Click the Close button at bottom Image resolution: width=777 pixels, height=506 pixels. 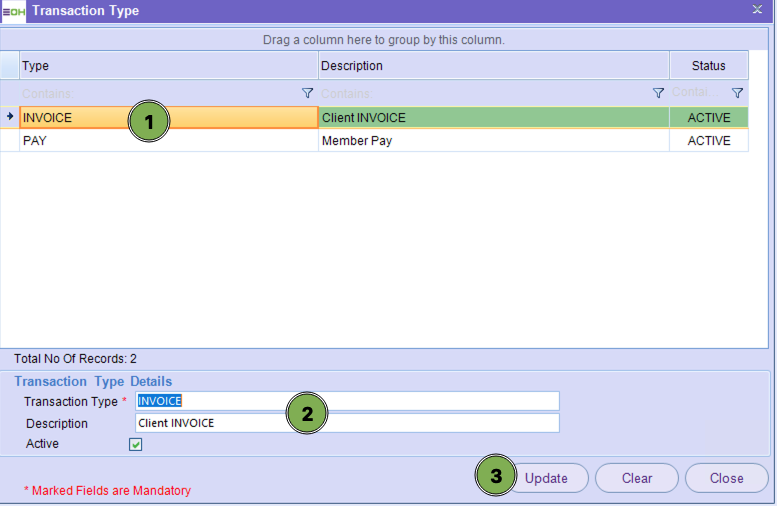click(726, 478)
